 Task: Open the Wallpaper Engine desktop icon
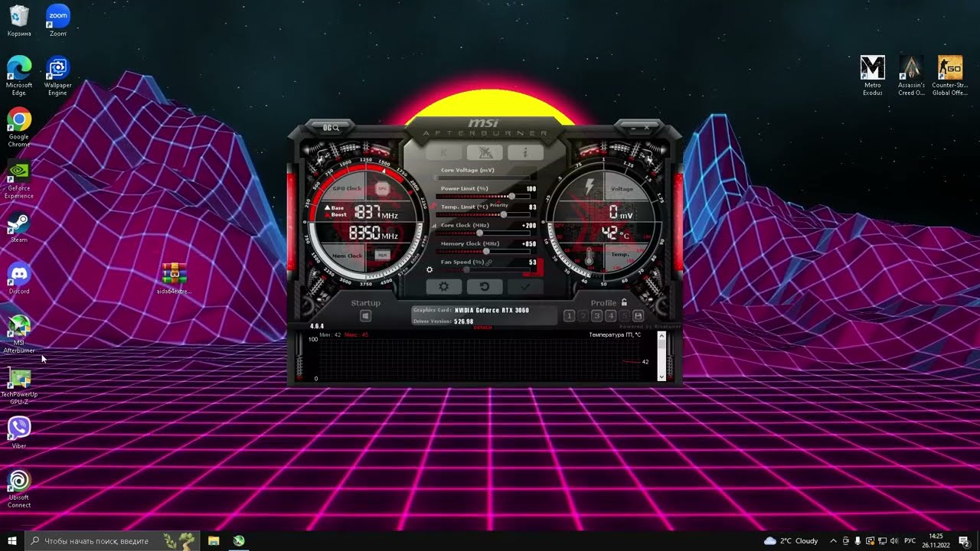tap(57, 75)
